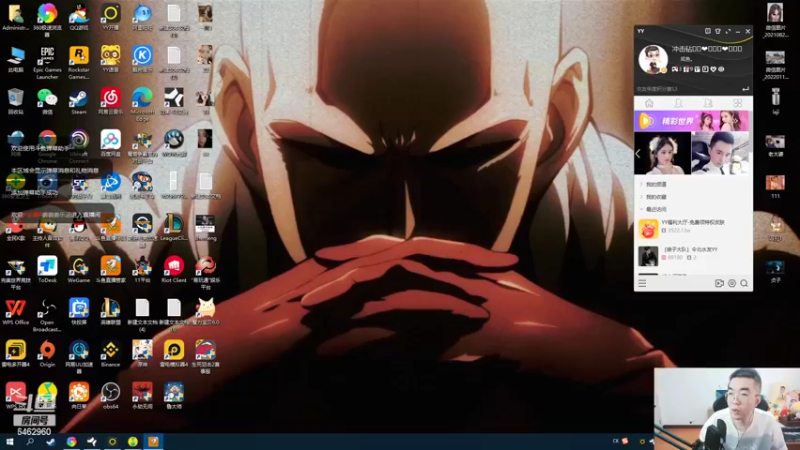
Task: Open the This PC desktop icon
Action: click(15, 59)
